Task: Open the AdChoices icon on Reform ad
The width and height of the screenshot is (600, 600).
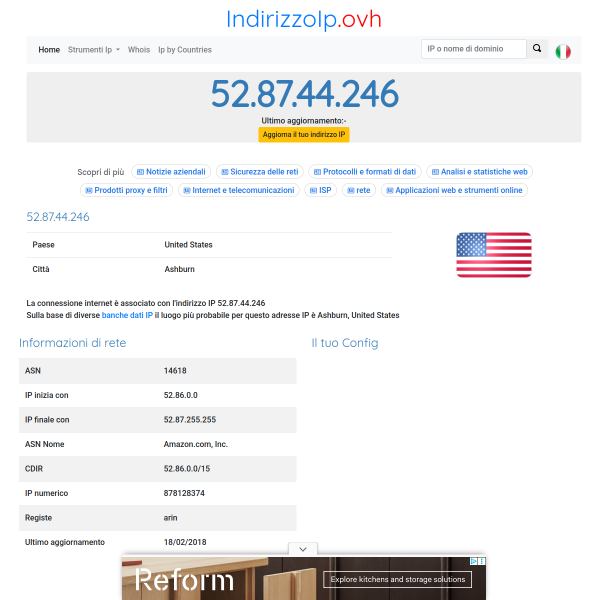Action: [x=474, y=561]
